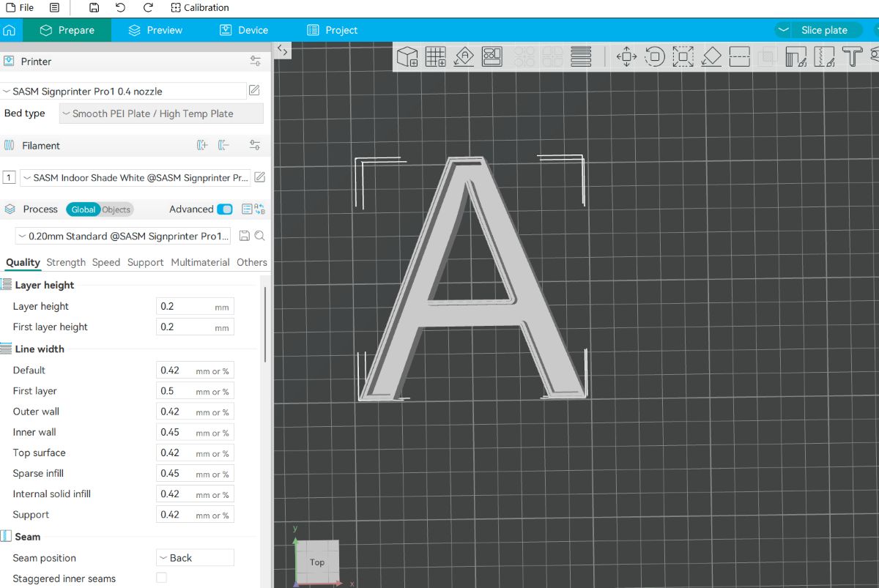The height and width of the screenshot is (588, 879).
Task: Click the Layer height input field
Action: [186, 307]
